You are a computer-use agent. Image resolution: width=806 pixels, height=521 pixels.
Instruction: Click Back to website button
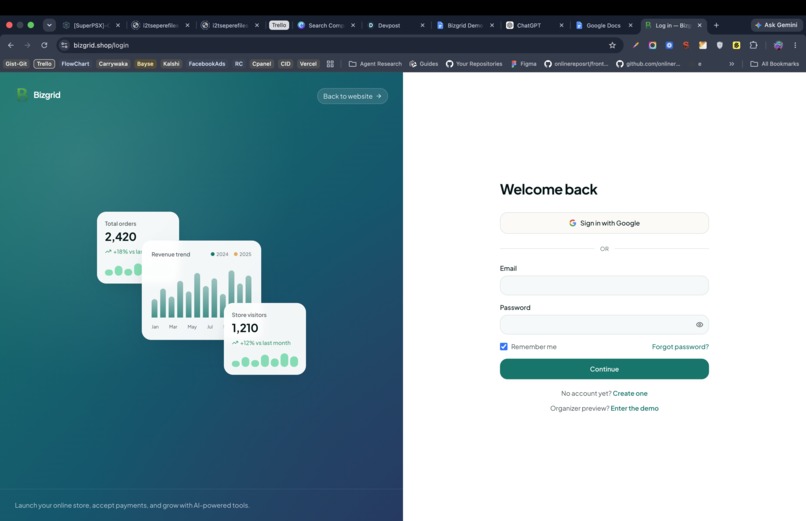[x=352, y=96]
